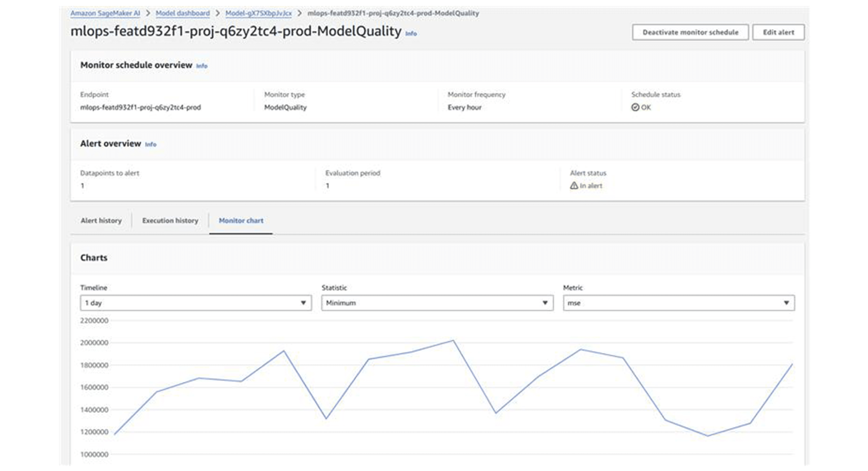Click the 2000000 y-axis label
The height and width of the screenshot is (471, 868).
(x=94, y=343)
